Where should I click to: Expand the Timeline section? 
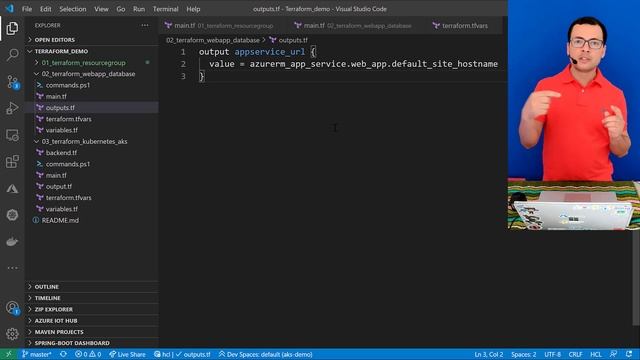47,298
